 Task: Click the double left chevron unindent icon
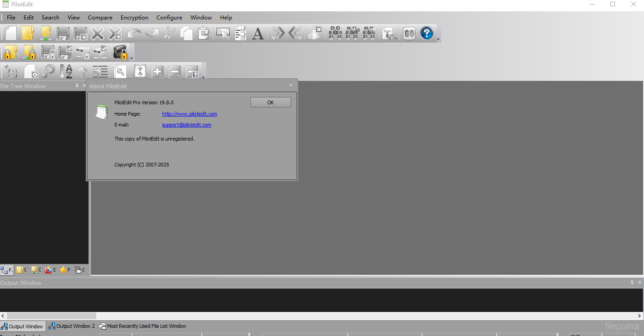[x=295, y=33]
